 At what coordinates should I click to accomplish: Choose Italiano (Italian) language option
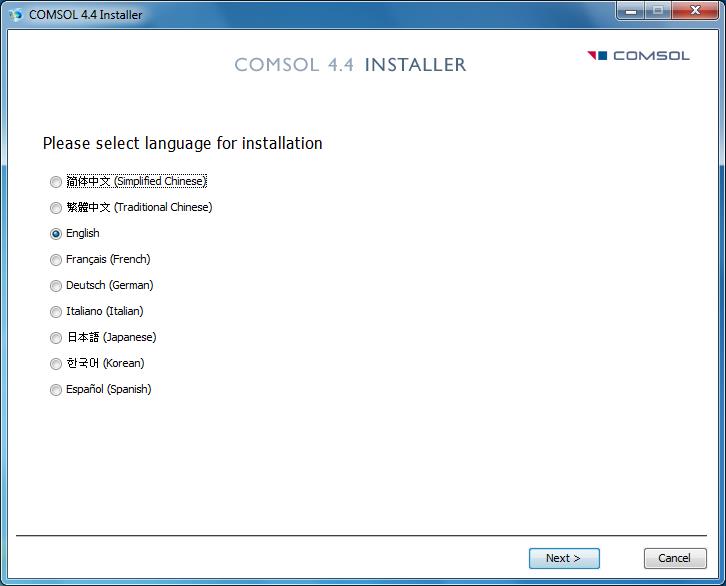(56, 312)
